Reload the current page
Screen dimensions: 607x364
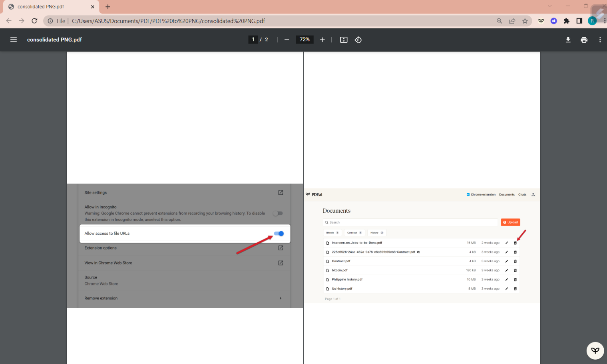34,21
